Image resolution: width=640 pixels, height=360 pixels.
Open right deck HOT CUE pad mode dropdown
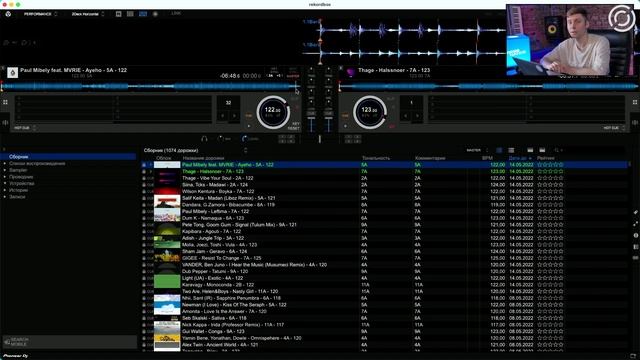pos(614,128)
